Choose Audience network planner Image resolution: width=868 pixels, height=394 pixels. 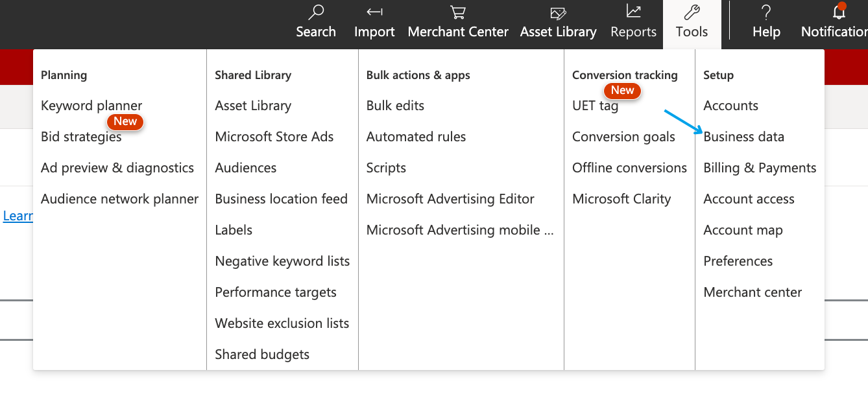pyautogui.click(x=119, y=199)
